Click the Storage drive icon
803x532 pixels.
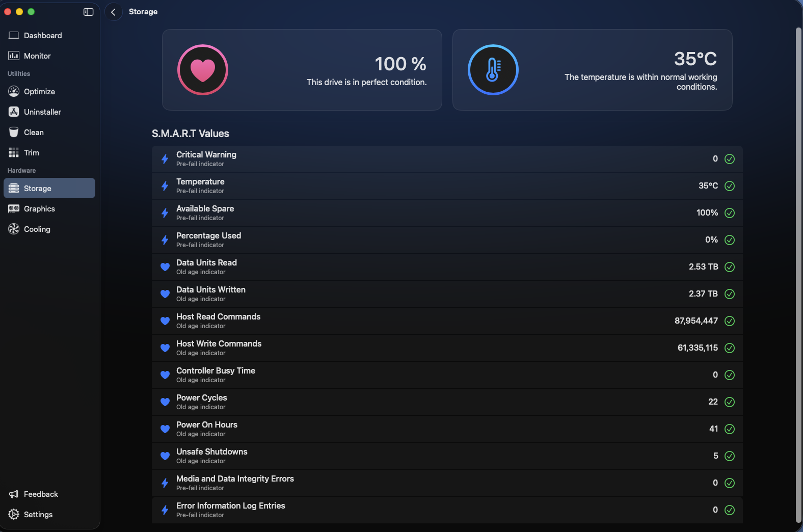[x=14, y=188]
